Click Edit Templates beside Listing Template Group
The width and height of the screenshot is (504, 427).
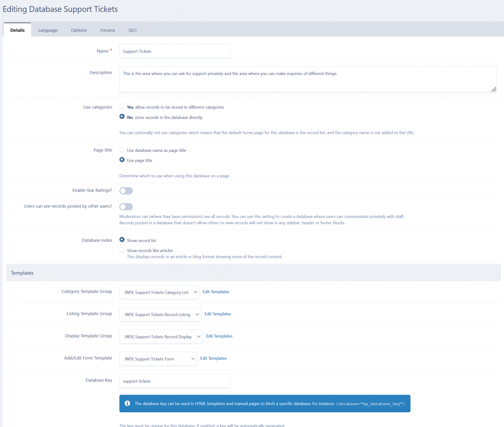(218, 314)
